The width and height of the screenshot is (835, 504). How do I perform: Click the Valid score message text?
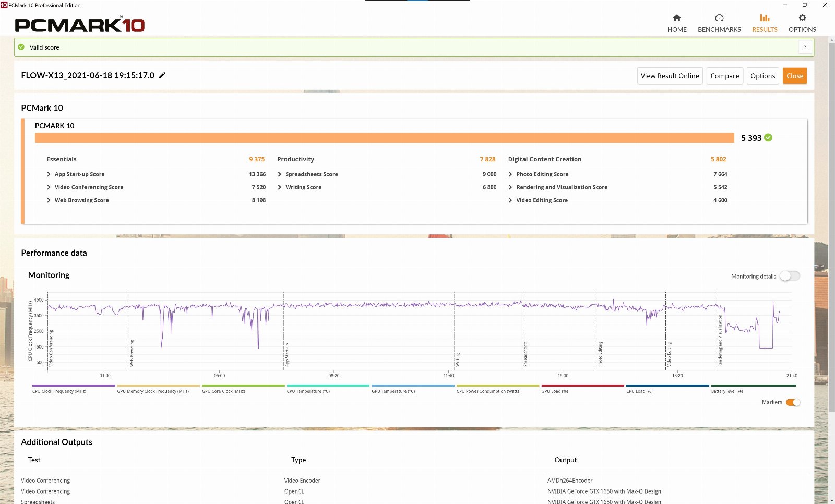pyautogui.click(x=44, y=47)
